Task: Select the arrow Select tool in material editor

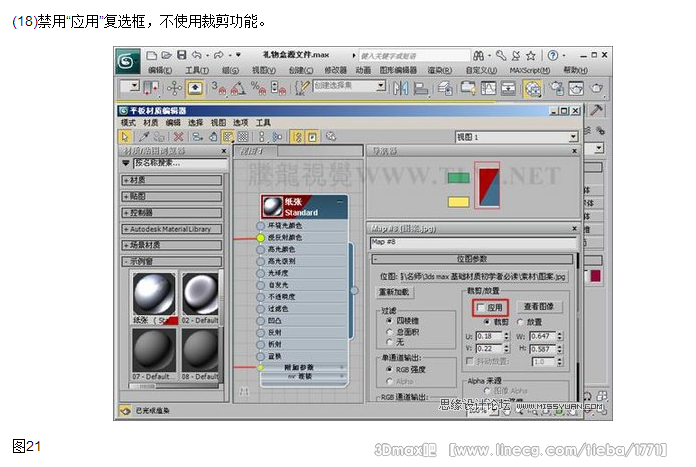Action: click(x=125, y=137)
